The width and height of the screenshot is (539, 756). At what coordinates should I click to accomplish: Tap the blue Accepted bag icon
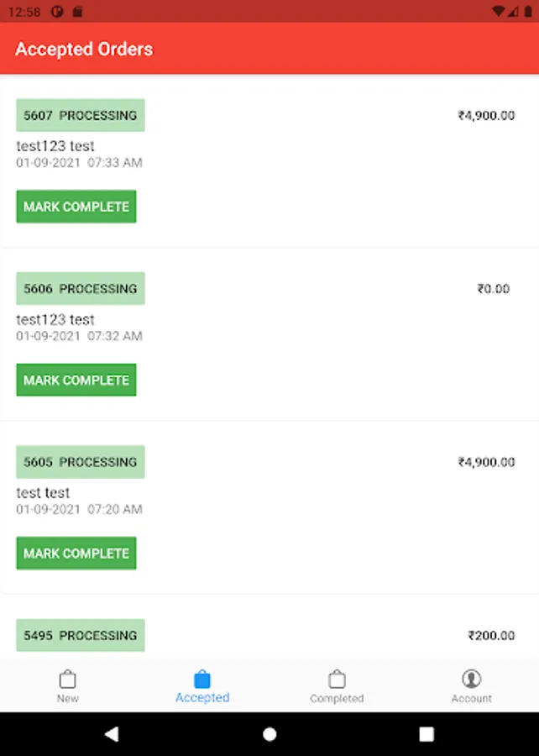(202, 679)
